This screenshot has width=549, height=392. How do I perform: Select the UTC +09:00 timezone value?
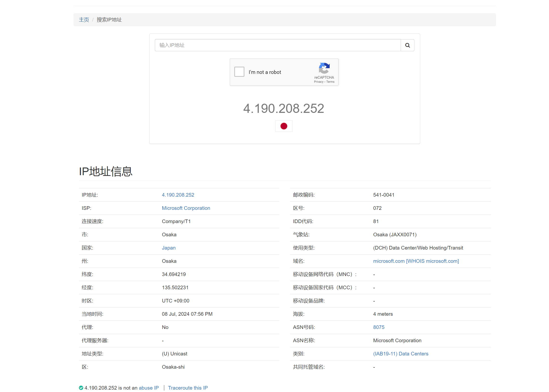175,301
